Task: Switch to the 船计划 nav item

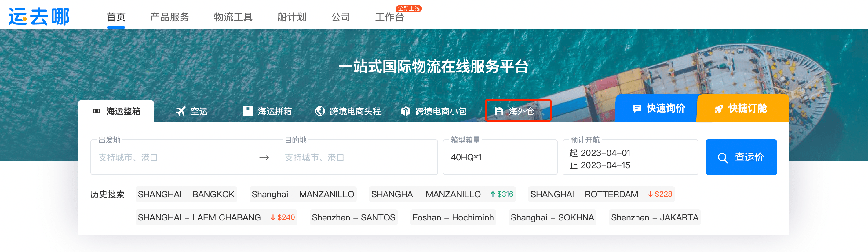Action: click(292, 17)
